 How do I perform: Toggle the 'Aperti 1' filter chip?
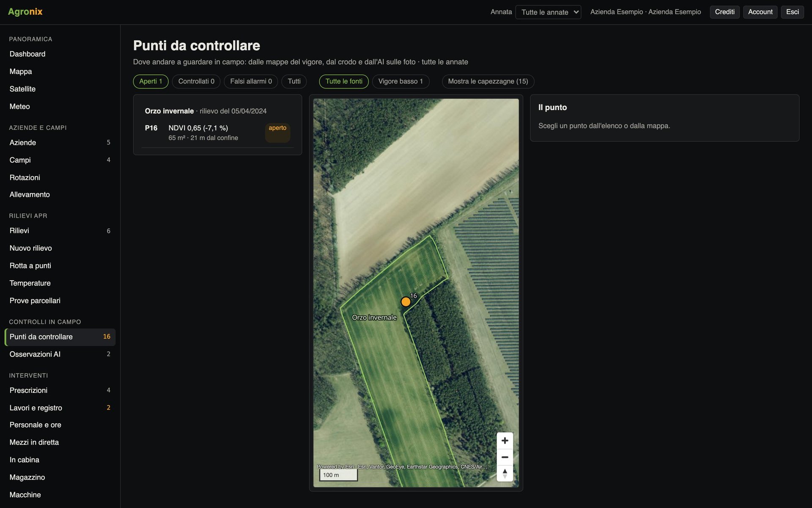click(x=151, y=81)
